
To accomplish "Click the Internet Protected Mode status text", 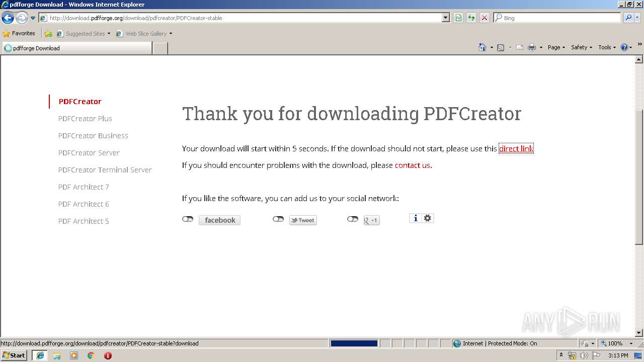I will tap(500, 343).
